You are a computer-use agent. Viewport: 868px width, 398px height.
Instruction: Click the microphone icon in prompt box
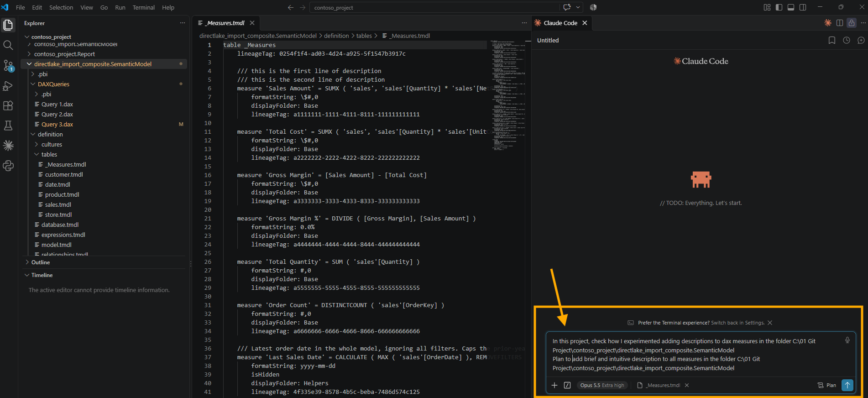coord(847,340)
